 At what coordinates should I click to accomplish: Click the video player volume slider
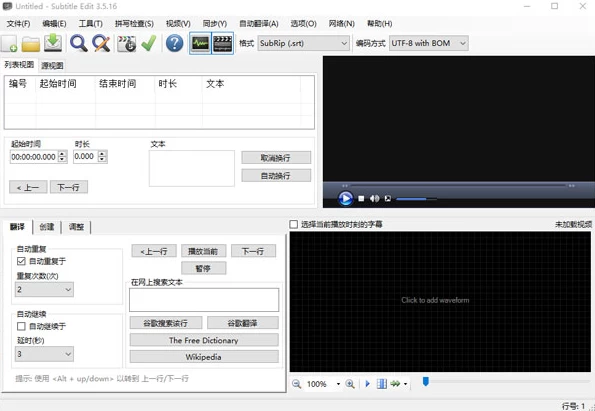[416, 199]
